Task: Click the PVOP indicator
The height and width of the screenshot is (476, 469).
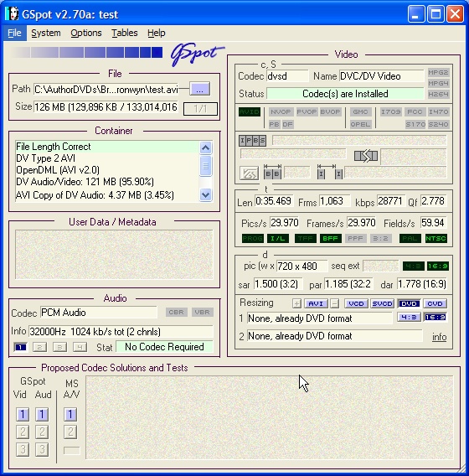Action: coord(307,112)
